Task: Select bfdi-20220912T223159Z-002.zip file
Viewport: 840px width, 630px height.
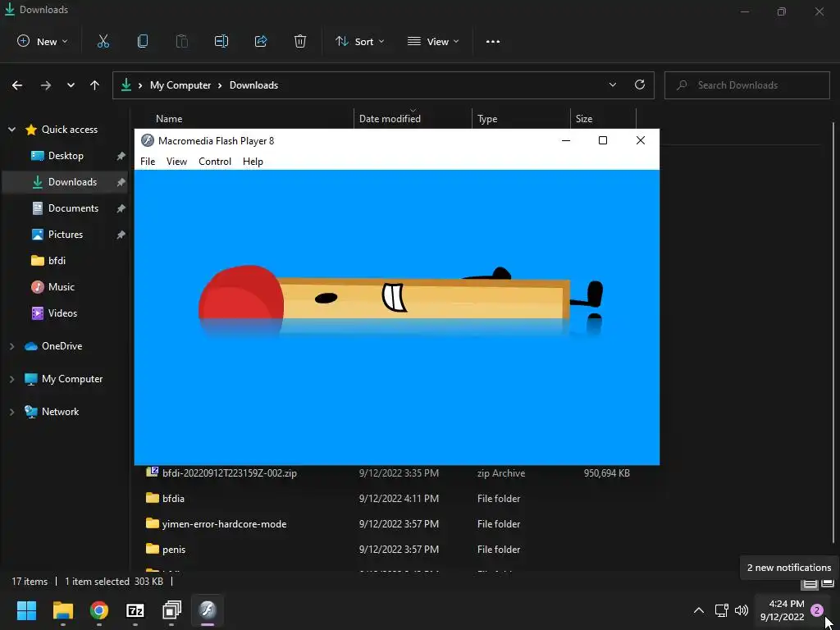Action: pos(230,473)
